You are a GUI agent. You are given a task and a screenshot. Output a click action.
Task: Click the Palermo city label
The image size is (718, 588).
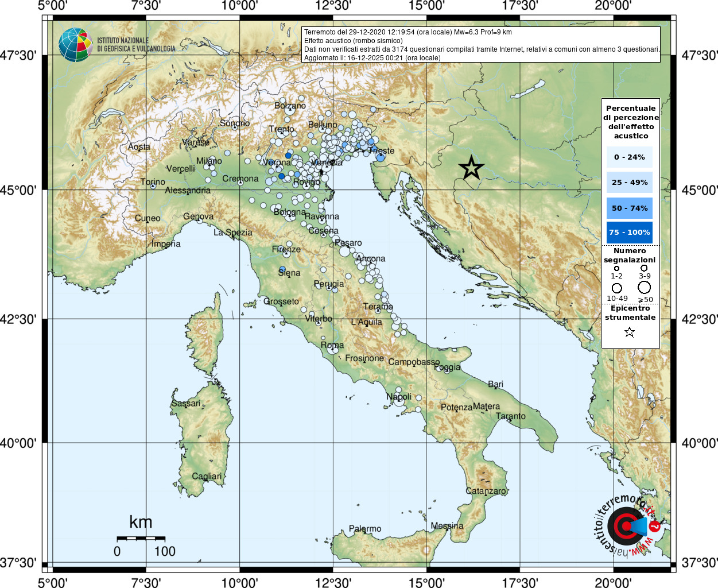pyautogui.click(x=365, y=528)
